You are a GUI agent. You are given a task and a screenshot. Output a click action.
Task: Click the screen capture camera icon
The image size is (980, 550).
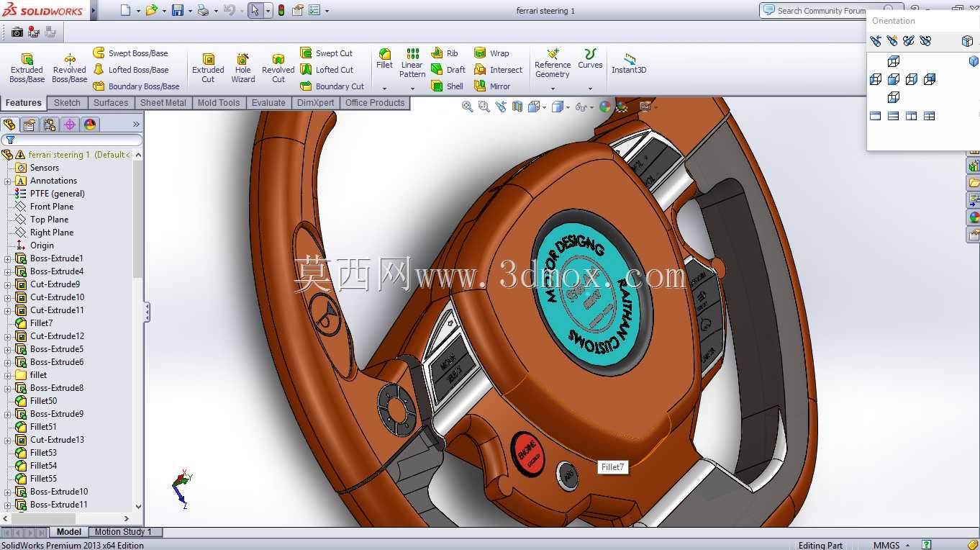click(17, 32)
